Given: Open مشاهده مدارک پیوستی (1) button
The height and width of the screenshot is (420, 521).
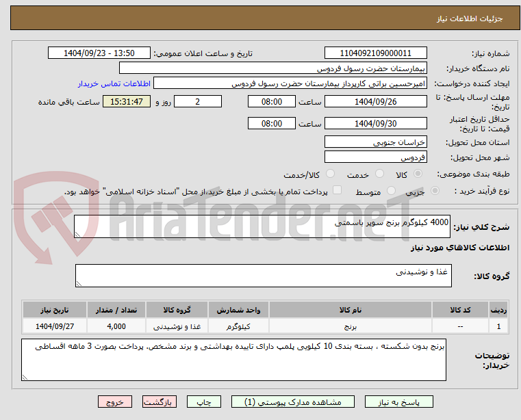Looking at the screenshot, I should pos(293,402).
